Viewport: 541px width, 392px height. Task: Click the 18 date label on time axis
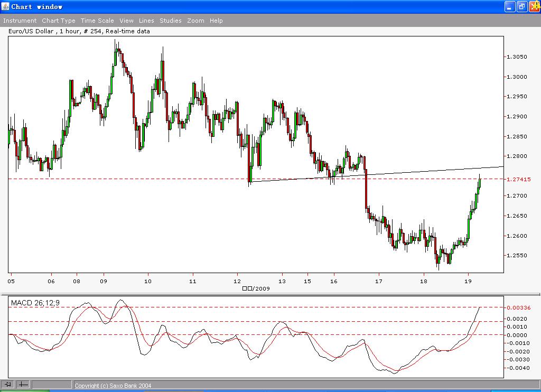click(x=423, y=281)
